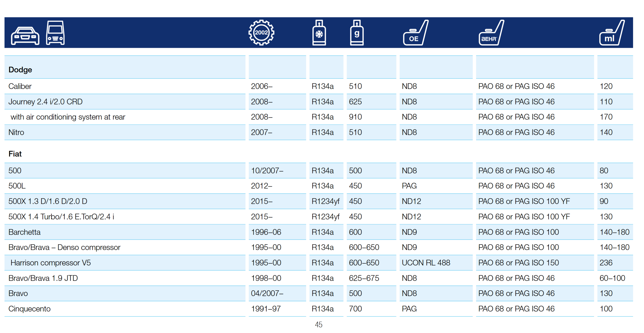Viewport: 644px width, 333px height.
Task: Click fill quantity 700 in Cinquecento row
Action: point(355,309)
